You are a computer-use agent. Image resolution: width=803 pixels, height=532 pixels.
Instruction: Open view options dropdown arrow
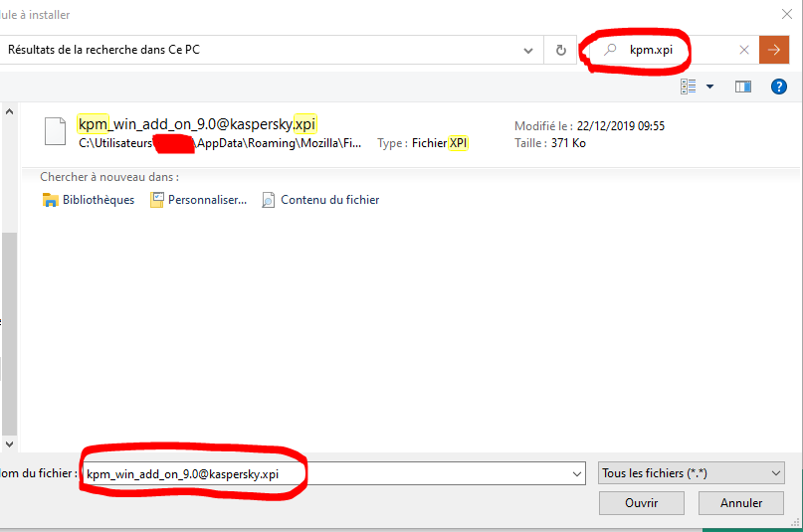[709, 87]
